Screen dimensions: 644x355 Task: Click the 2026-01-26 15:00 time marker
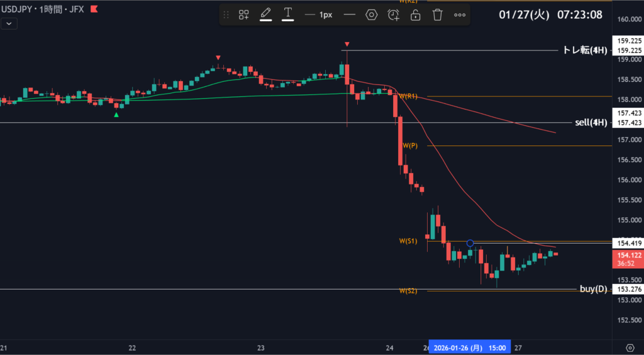pyautogui.click(x=469, y=347)
